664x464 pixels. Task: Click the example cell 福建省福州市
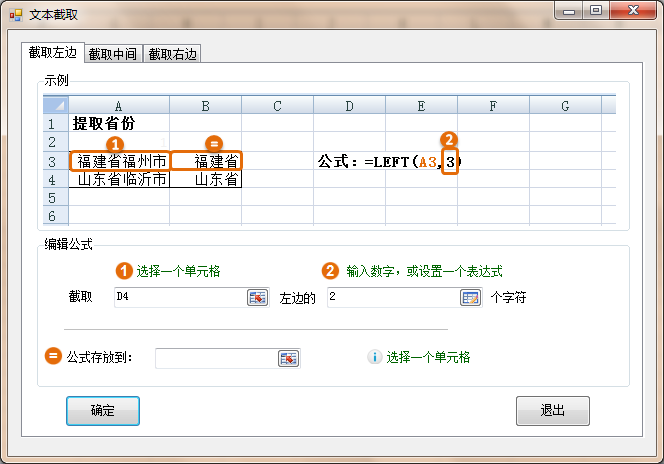[x=119, y=161]
